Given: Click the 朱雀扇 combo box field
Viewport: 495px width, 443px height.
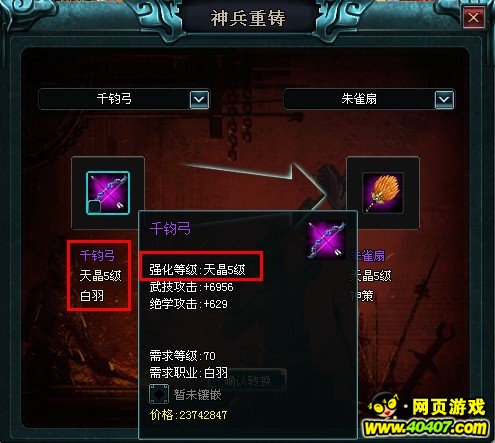Looking at the screenshot, I should 369,99.
